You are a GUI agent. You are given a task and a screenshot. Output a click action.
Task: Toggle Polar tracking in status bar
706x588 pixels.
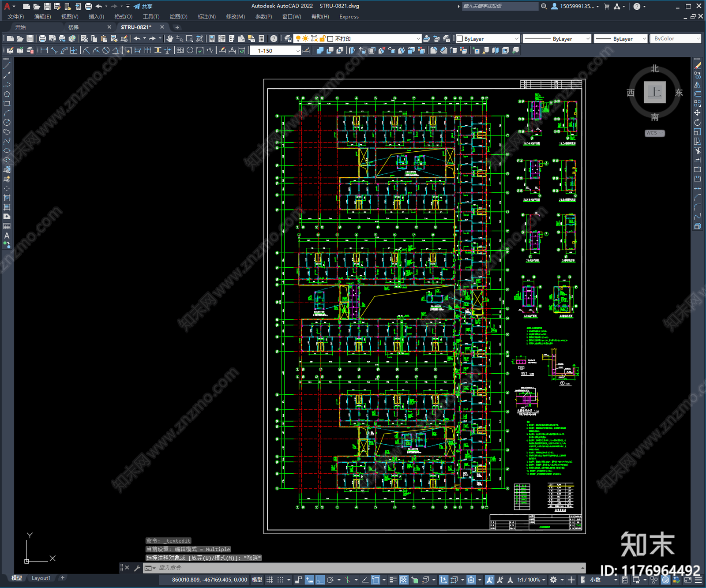[330, 580]
